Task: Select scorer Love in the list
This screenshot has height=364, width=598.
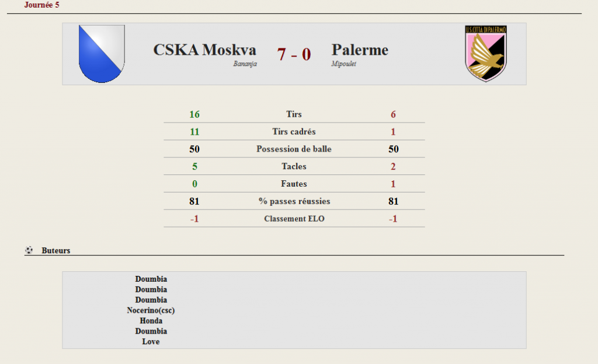Action: [151, 341]
